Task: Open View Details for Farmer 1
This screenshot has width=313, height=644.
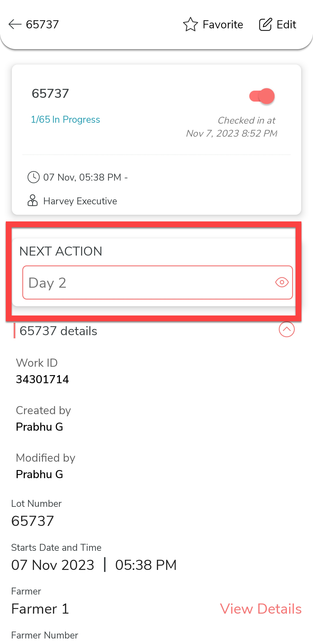Action: pos(261,609)
